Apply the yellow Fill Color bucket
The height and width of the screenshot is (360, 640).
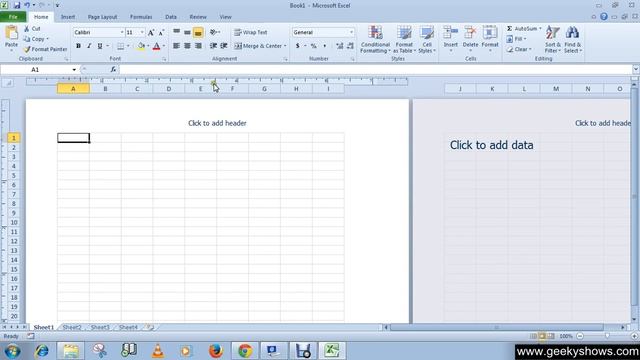point(141,47)
